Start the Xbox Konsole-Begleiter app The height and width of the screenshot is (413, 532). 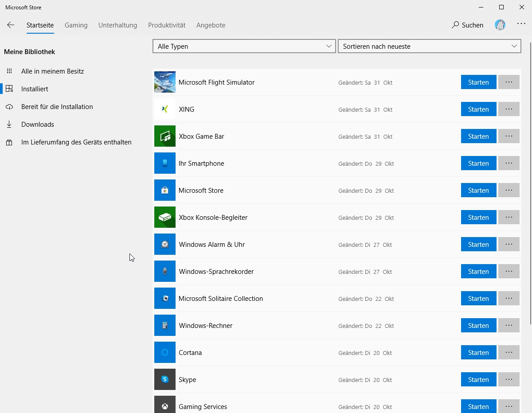(x=478, y=218)
